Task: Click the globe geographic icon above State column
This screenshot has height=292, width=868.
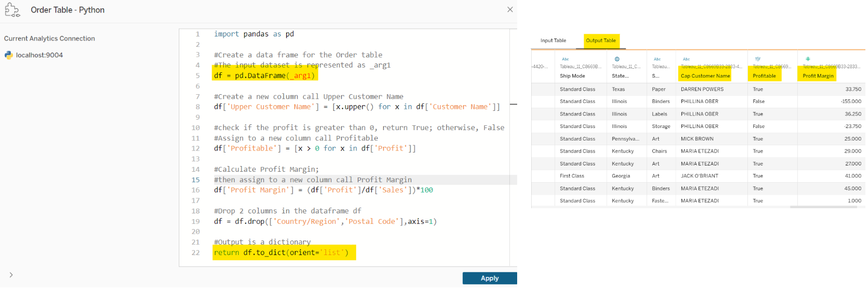Action: click(617, 59)
